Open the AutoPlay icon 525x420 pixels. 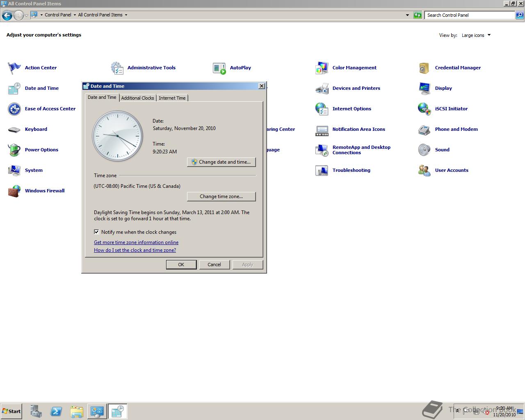(x=219, y=68)
